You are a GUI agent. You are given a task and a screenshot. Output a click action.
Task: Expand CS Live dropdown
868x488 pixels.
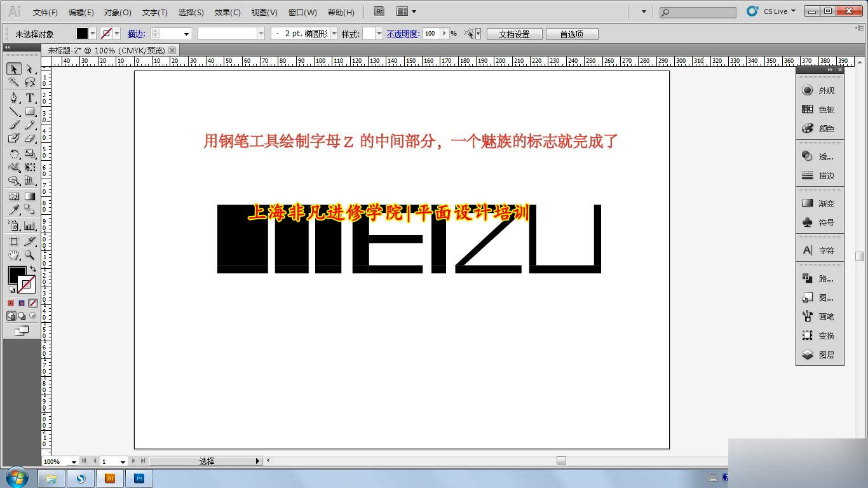coord(792,11)
